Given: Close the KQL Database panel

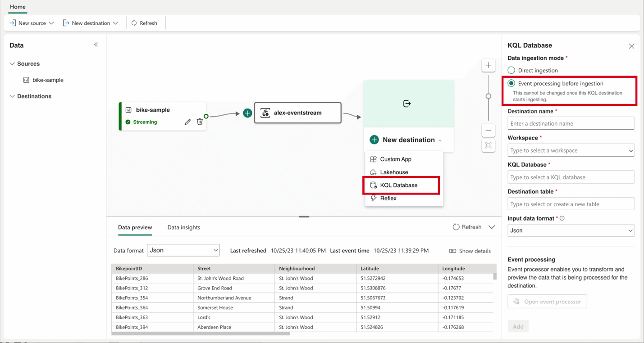Looking at the screenshot, I should tap(631, 46).
